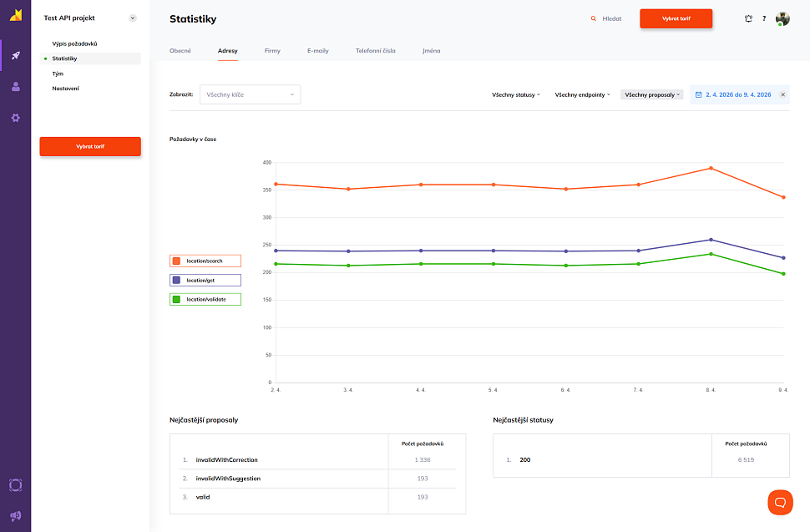Open the megaphone feedback icon at sidebar bottom
The image size is (810, 532).
point(15,515)
